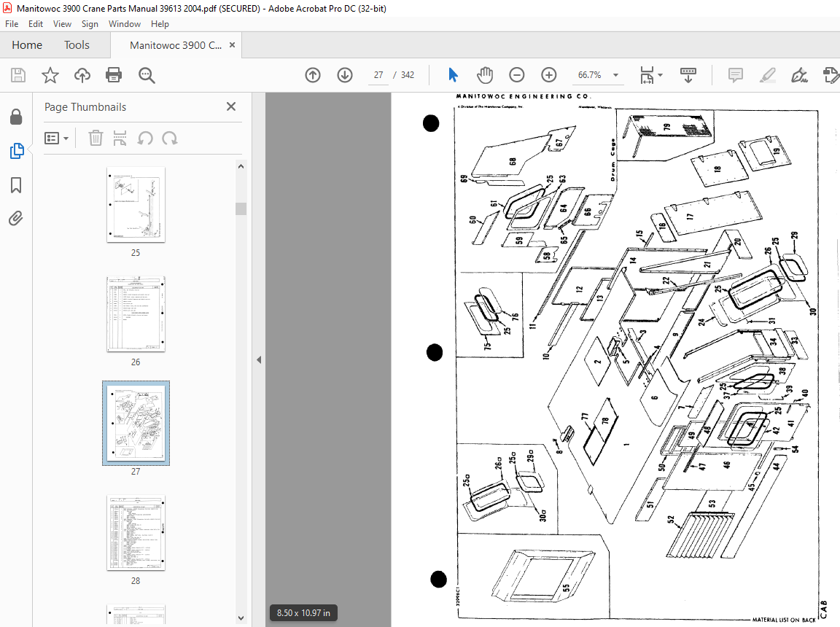840x627 pixels.
Task: Select the Manitowoc 3900 document tab
Action: [175, 45]
